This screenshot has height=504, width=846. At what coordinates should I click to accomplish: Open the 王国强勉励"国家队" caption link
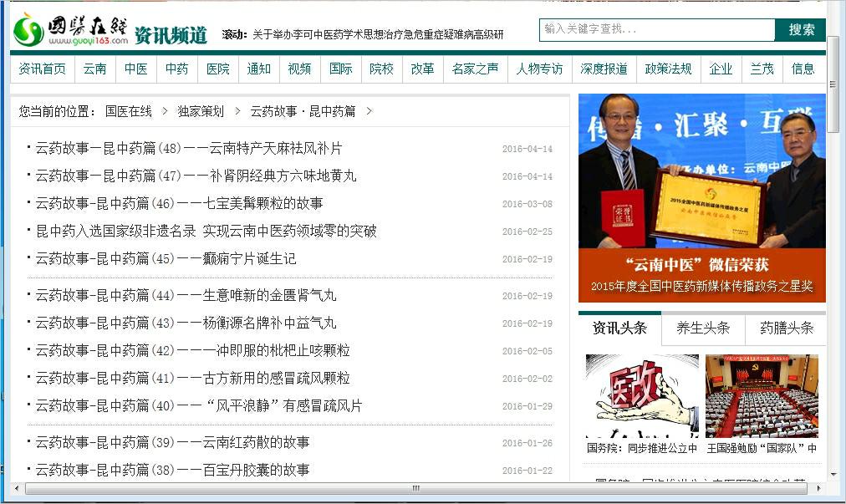click(762, 448)
